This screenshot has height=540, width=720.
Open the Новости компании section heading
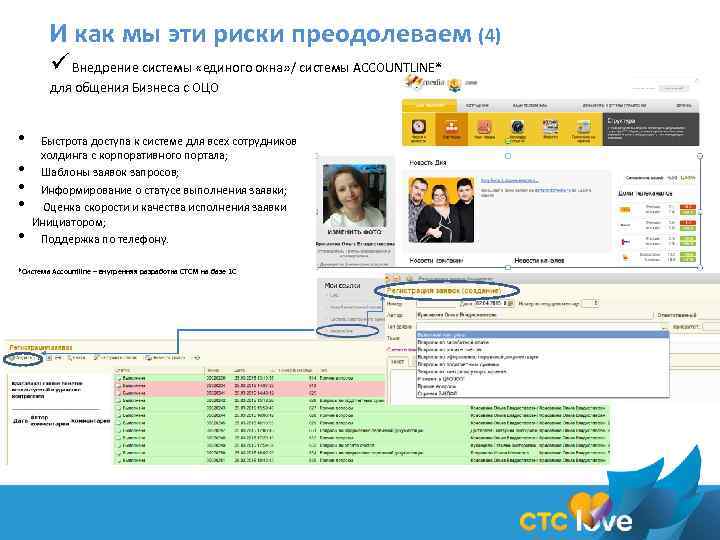pos(436,260)
